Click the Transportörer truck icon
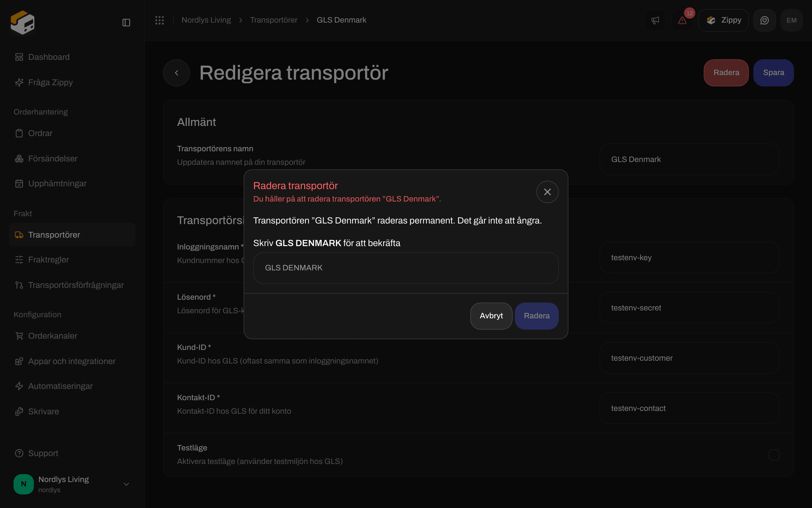Screen dimensions: 812x508 pyautogui.click(x=19, y=235)
